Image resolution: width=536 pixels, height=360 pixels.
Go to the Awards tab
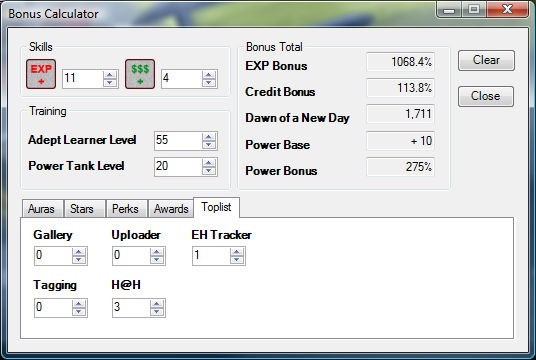point(171,209)
